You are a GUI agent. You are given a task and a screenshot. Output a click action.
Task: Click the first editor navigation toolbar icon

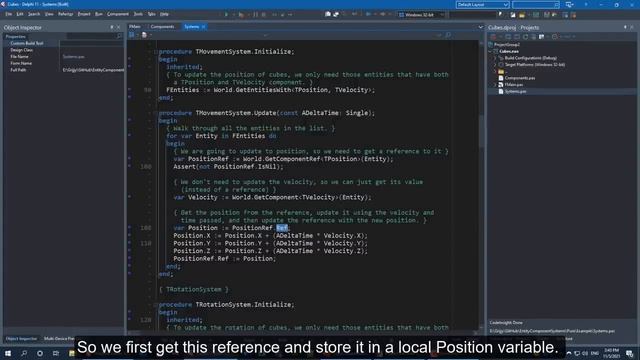[132, 35]
